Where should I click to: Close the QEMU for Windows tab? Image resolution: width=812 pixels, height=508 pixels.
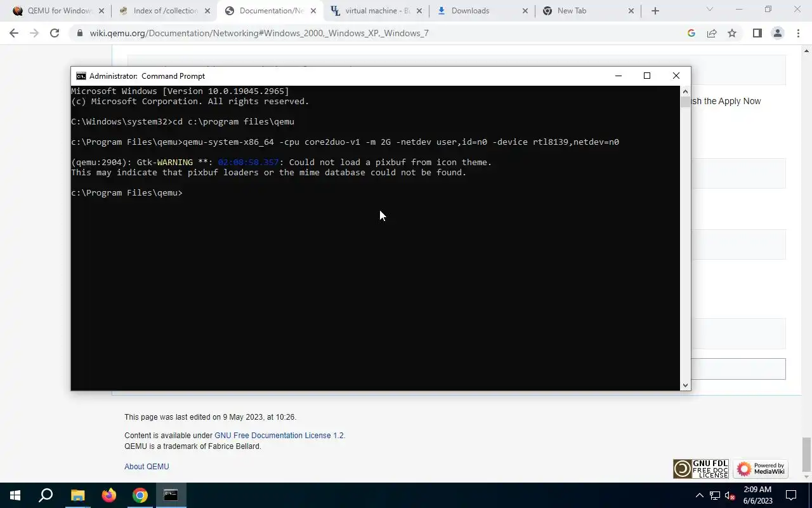coord(101,11)
